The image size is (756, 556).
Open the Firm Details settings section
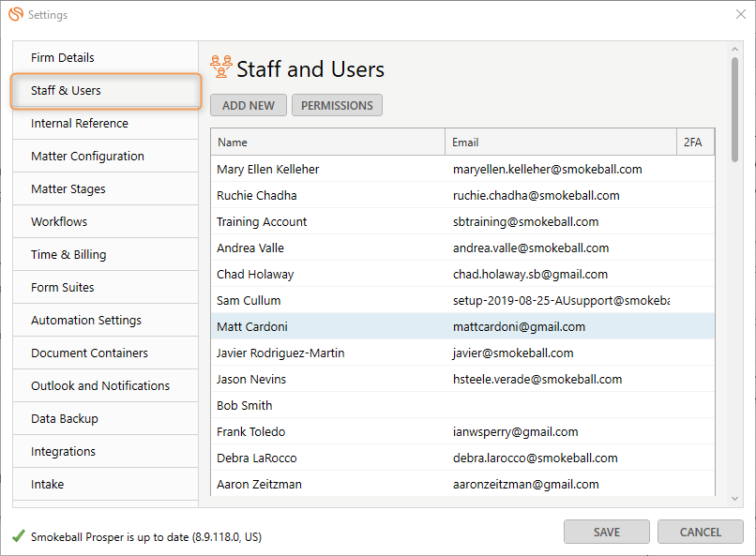pyautogui.click(x=106, y=58)
